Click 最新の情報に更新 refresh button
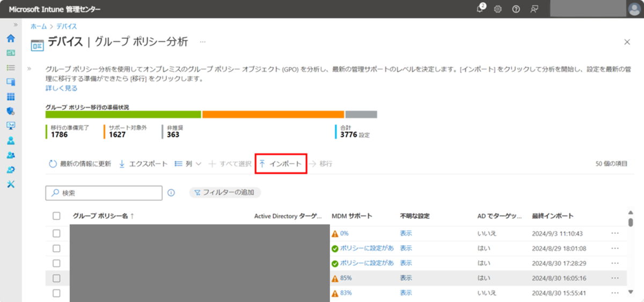Image resolution: width=644 pixels, height=302 pixels. [x=80, y=164]
